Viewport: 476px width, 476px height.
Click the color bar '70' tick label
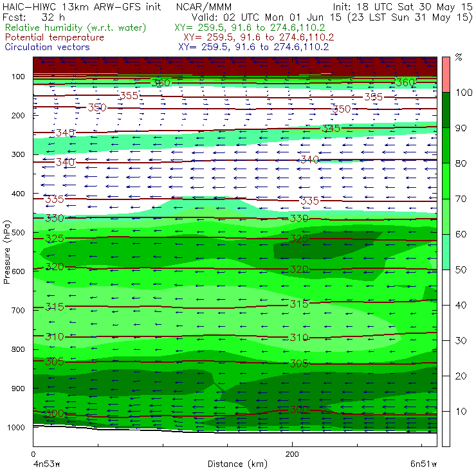461,199
